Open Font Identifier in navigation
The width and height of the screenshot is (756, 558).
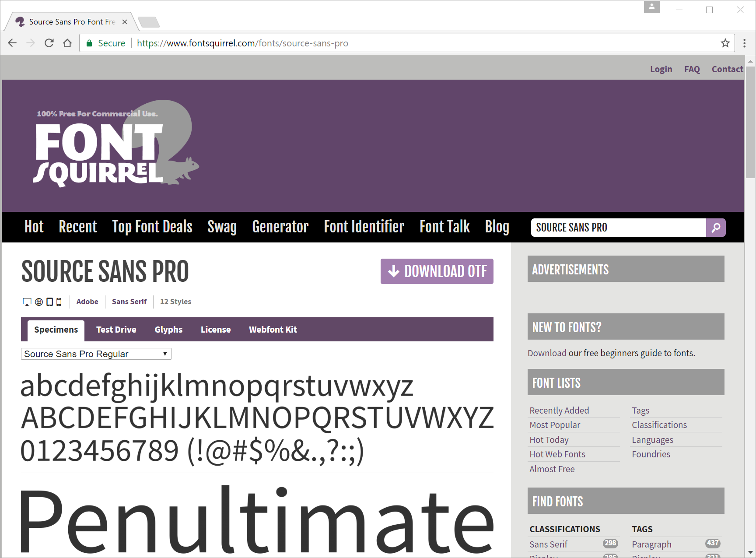(364, 227)
